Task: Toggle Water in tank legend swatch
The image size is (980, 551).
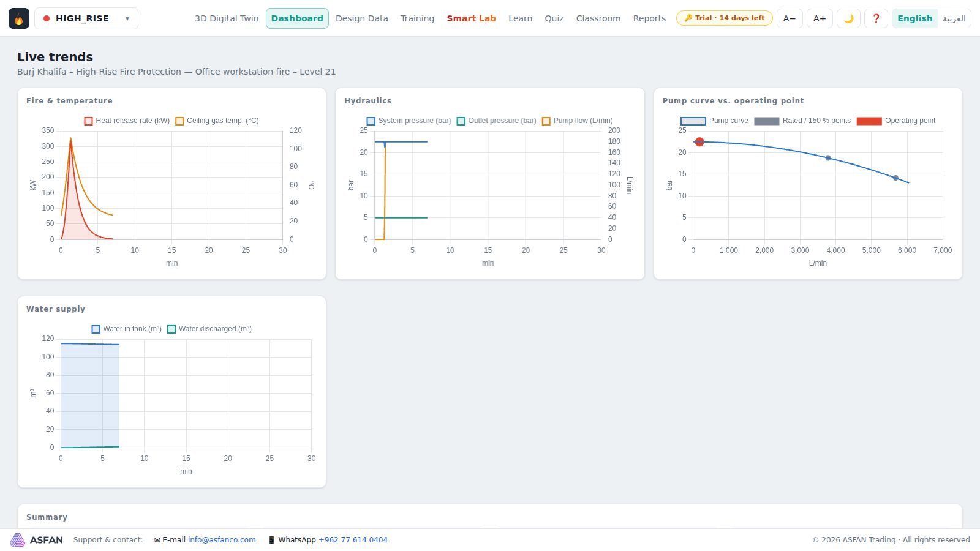Action: click(96, 329)
